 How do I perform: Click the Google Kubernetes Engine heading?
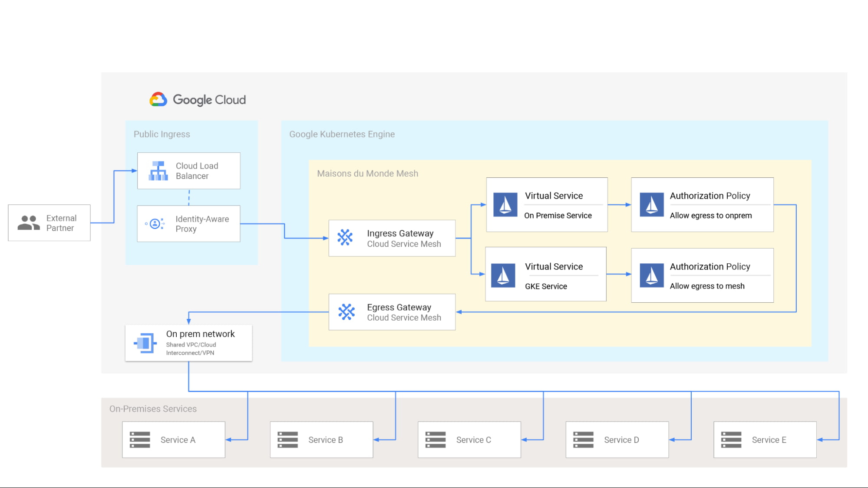[342, 134]
